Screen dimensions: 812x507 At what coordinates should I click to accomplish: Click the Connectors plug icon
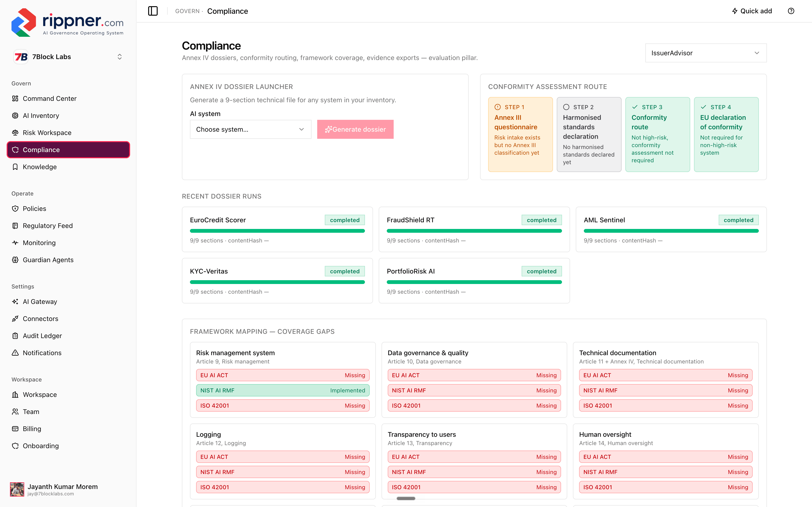click(15, 319)
